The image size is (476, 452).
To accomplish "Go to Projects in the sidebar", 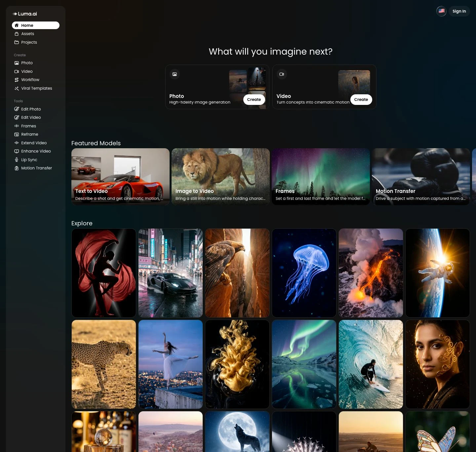I will 36,42.
